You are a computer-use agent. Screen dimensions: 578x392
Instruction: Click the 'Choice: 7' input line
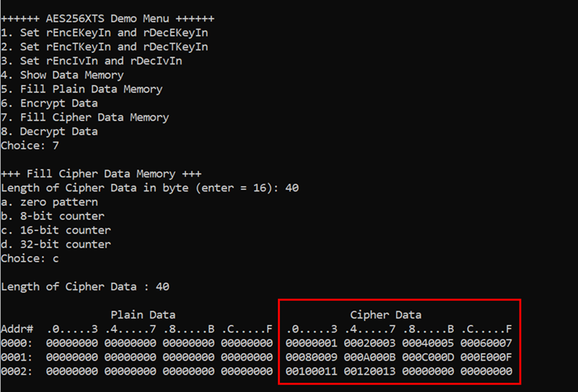coord(30,145)
